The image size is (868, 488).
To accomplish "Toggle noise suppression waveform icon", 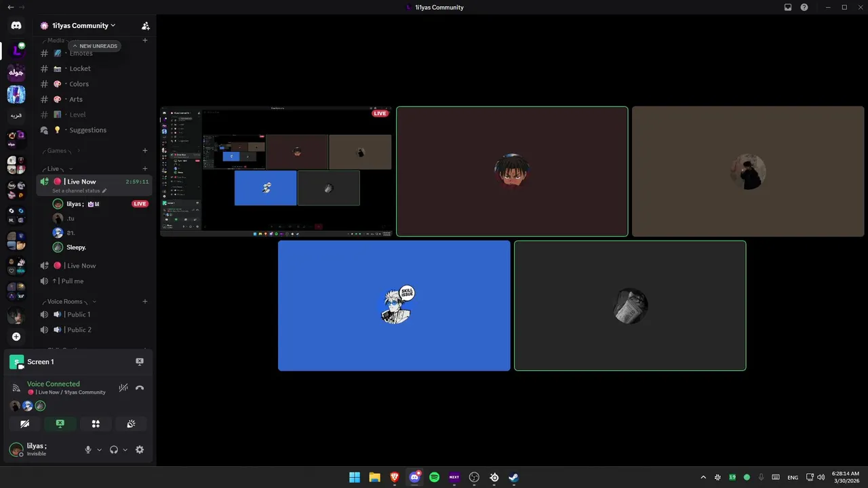I will (123, 388).
